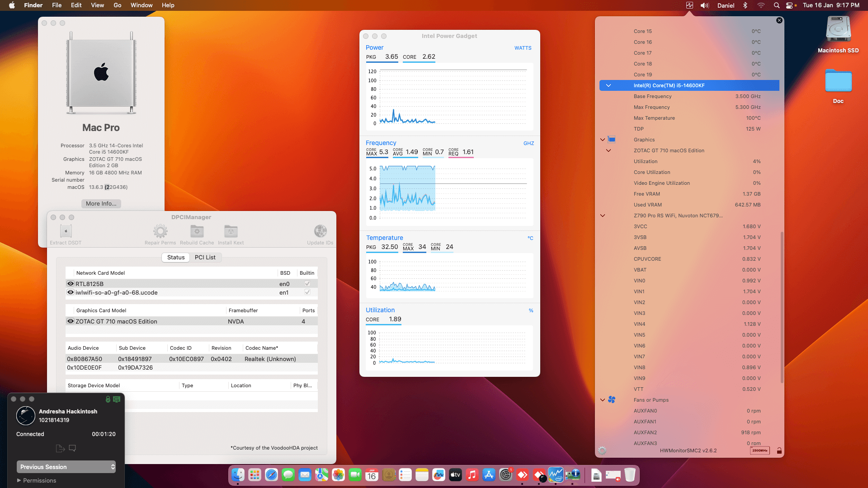
Task: Click the AnyDesk green lock icon
Action: coord(108,399)
